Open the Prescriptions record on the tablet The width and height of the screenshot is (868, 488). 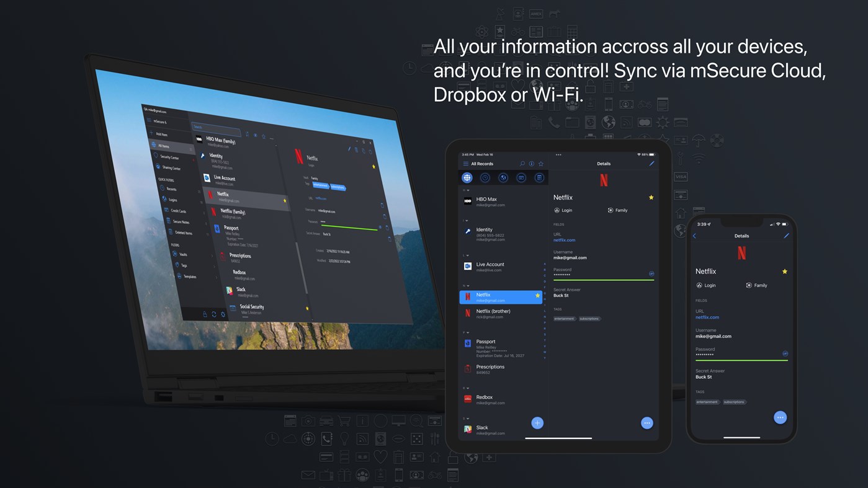(501, 369)
